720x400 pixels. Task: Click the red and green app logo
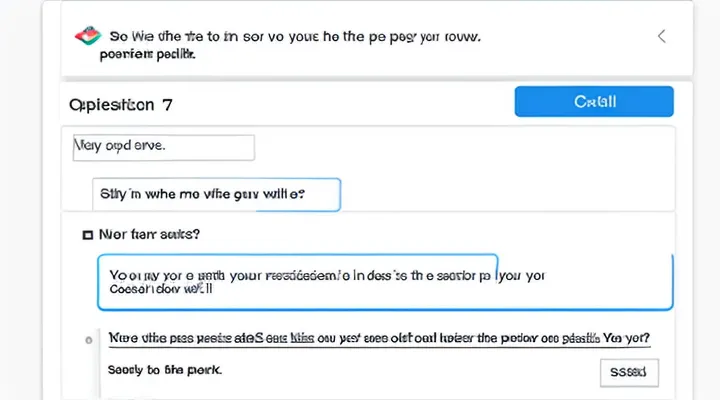click(87, 36)
